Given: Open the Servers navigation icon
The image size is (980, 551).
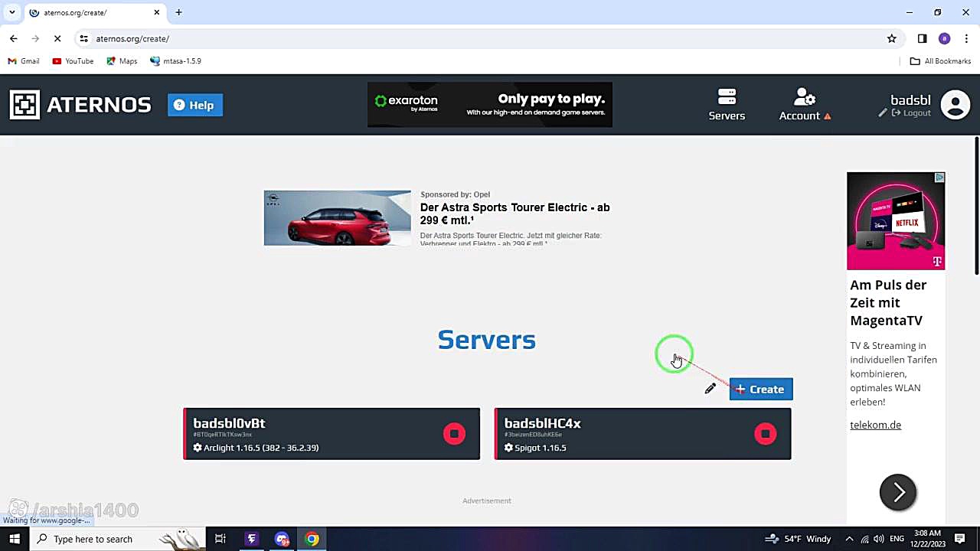Looking at the screenshot, I should click(x=727, y=105).
